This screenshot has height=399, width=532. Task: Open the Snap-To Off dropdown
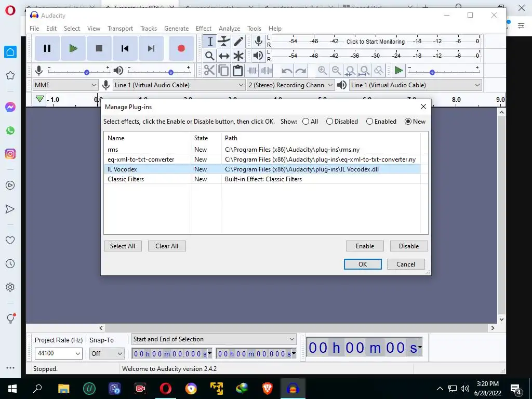click(x=106, y=353)
